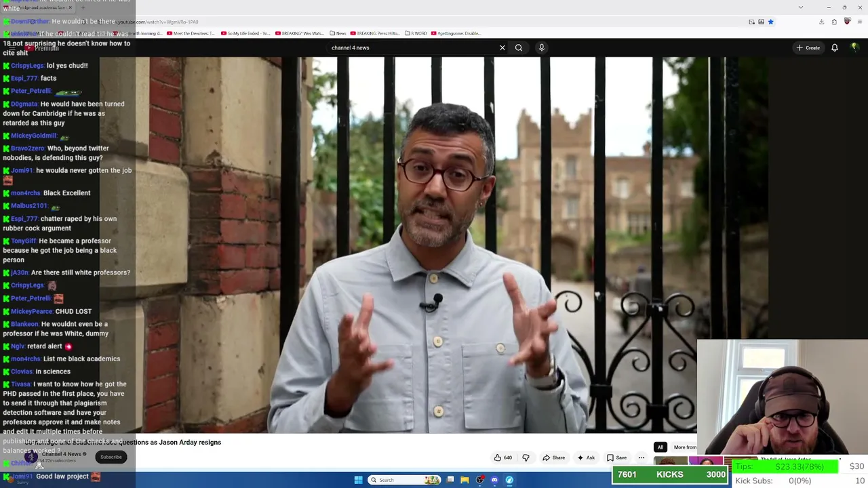Click chat username 'TonyGiff'
Screen dimensions: 868x488
pos(23,241)
